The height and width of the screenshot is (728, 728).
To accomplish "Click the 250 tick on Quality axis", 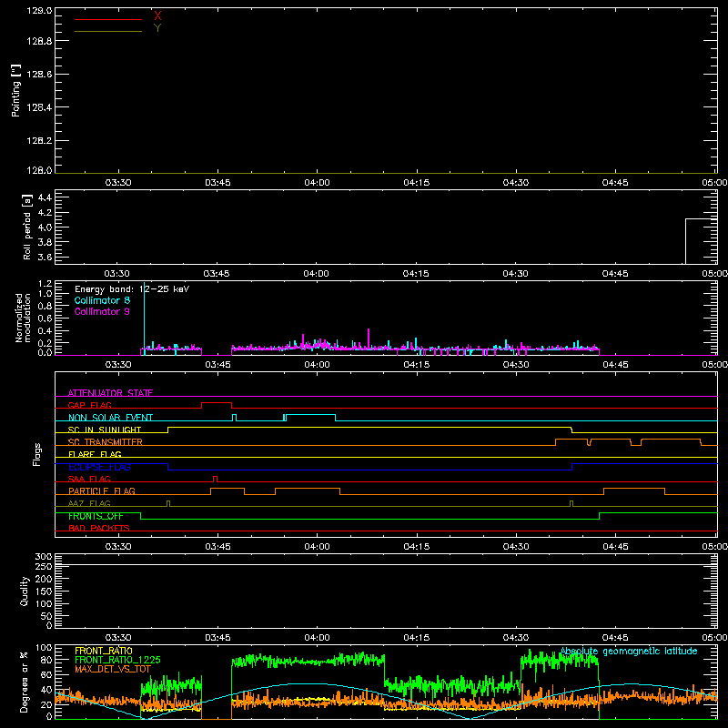I will tap(43, 567).
